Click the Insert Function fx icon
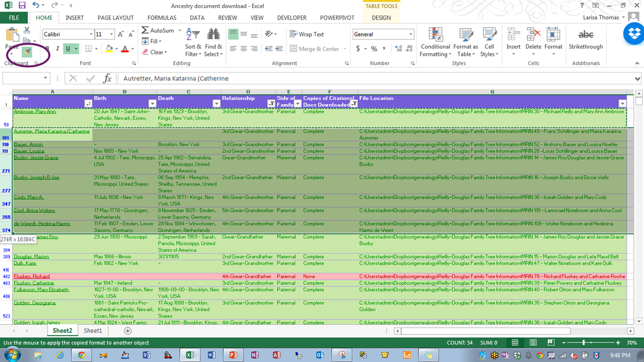Image resolution: width=644 pixels, height=362 pixels. (x=107, y=78)
